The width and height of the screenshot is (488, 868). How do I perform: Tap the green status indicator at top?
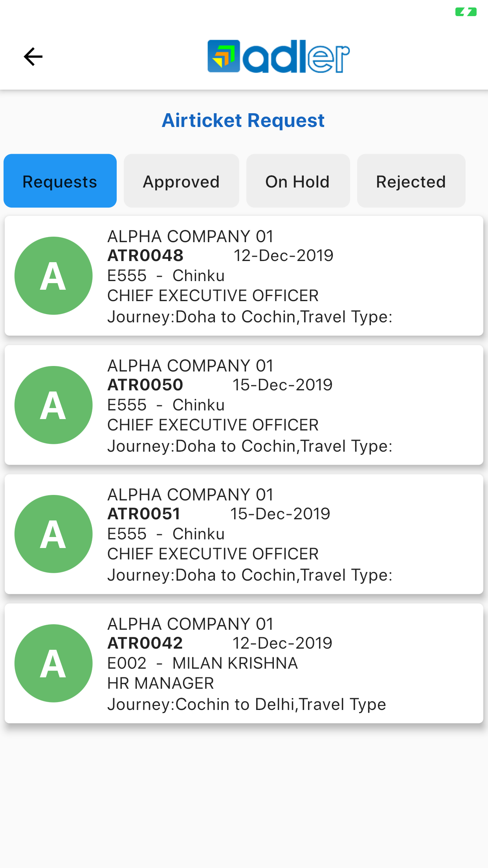(466, 12)
